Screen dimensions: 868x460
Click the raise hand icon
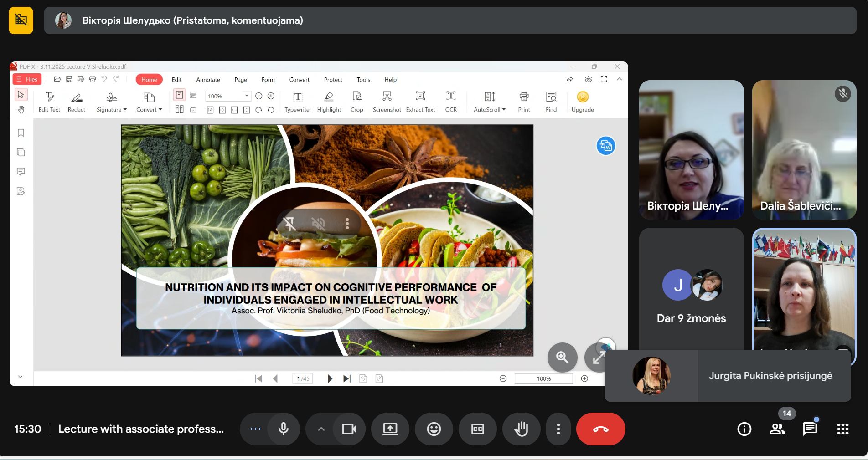[x=521, y=429]
